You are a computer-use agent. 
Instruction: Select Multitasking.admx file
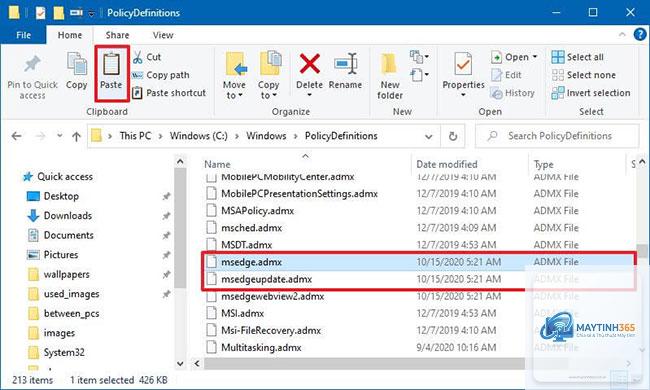[254, 347]
